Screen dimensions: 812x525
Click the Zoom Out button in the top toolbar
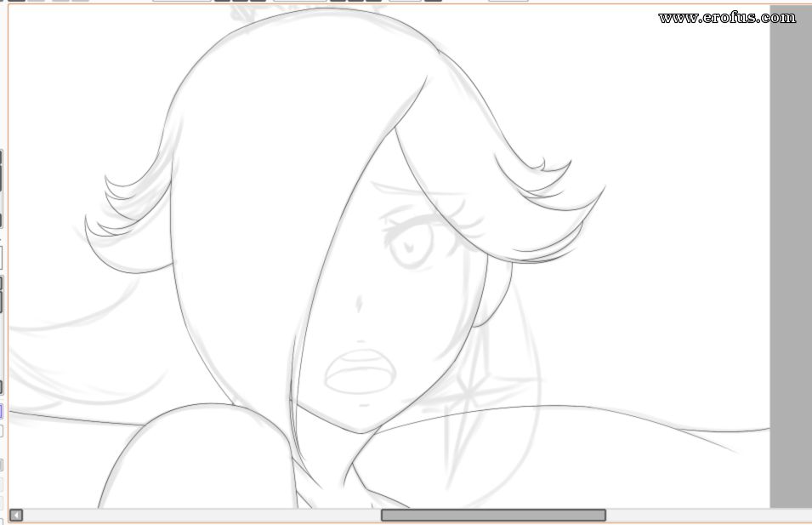coord(240,0)
